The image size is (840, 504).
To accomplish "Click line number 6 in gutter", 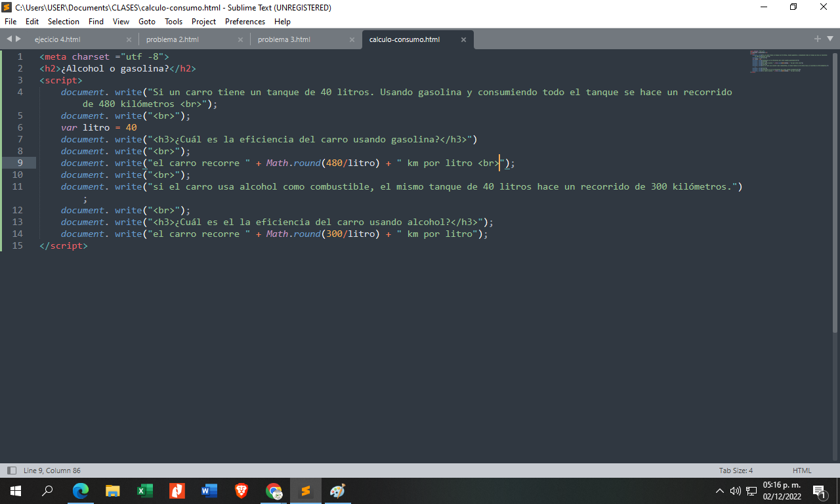I will pos(20,127).
